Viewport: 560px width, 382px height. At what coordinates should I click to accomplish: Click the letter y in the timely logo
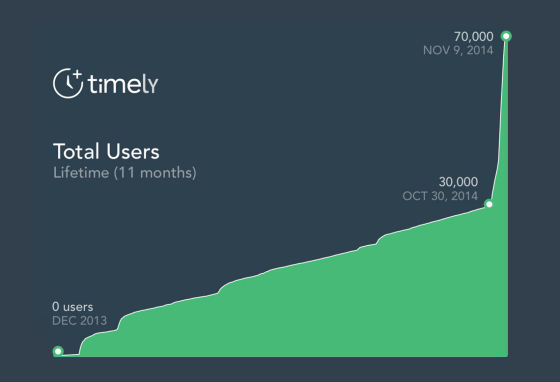tap(152, 86)
